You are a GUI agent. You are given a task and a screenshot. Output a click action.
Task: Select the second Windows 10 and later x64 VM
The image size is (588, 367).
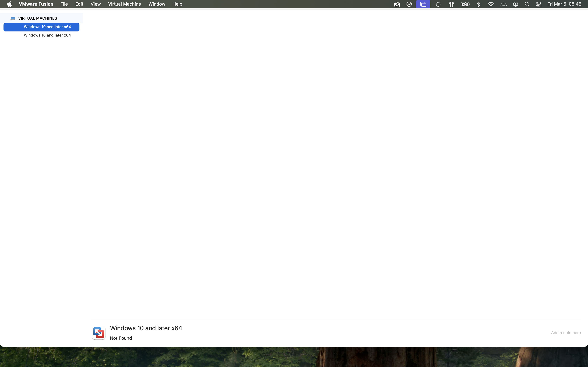pyautogui.click(x=47, y=35)
